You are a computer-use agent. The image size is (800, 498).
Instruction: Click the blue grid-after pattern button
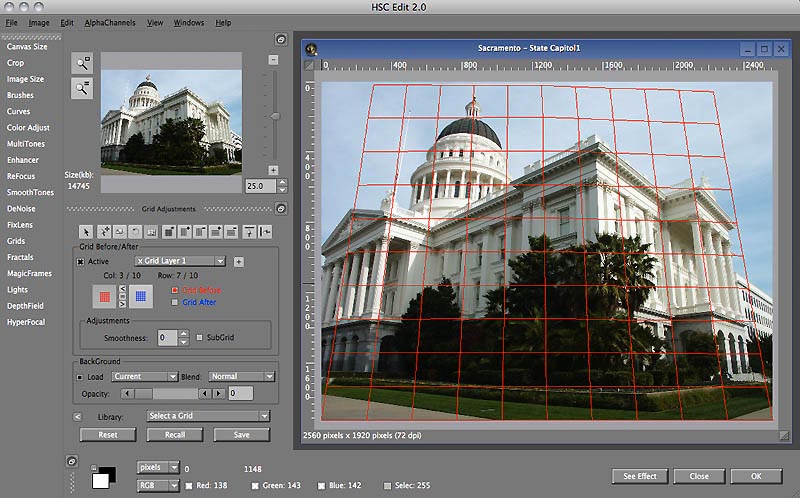(141, 296)
